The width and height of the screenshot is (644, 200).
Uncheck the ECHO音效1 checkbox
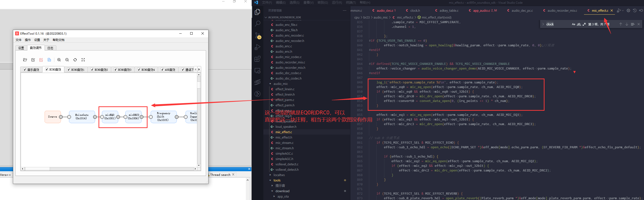[x=69, y=70]
